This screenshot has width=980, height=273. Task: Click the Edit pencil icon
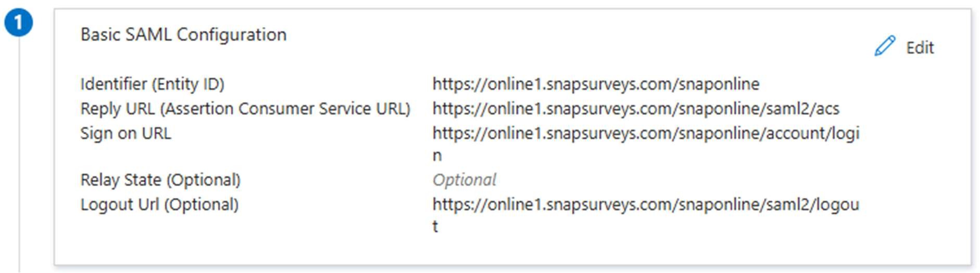point(885,46)
